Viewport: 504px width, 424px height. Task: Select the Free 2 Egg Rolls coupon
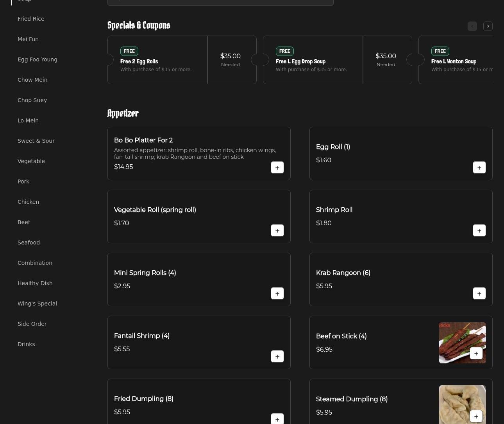tap(182, 60)
